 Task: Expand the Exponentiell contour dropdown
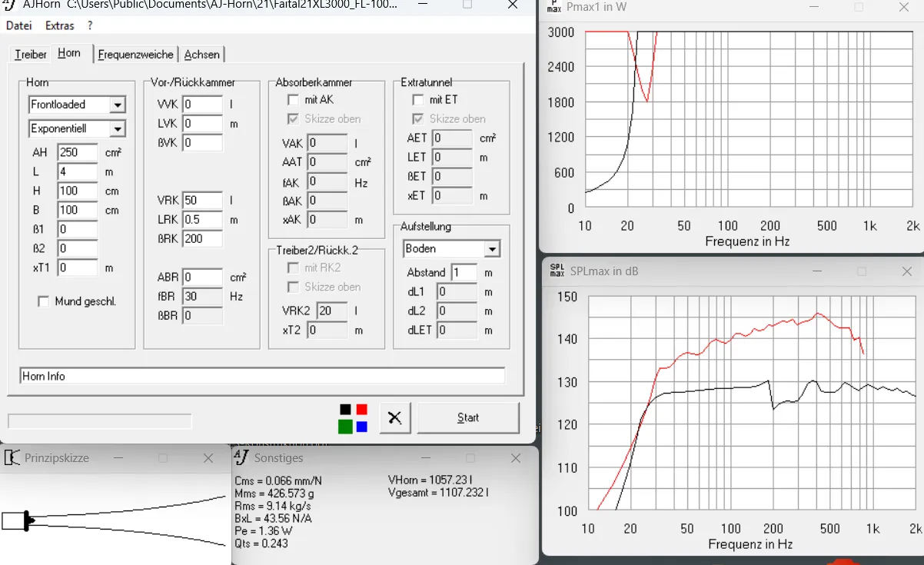point(77,128)
